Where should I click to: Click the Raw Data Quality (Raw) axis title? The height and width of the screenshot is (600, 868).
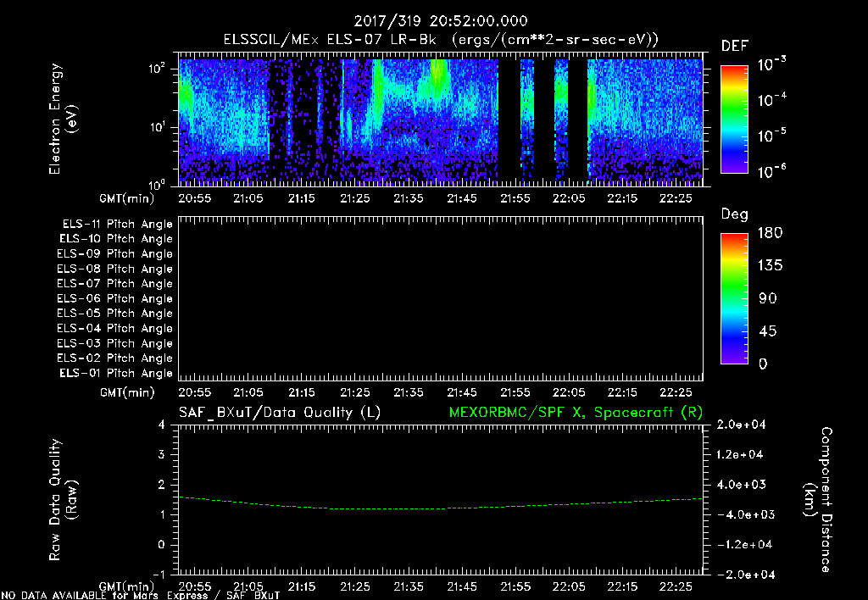coord(63,499)
